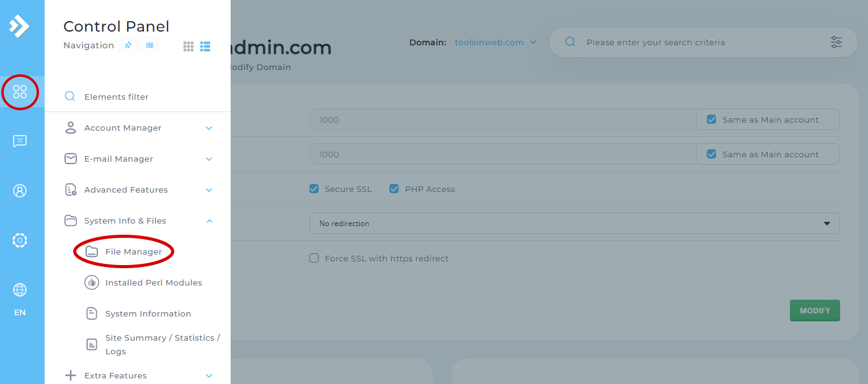Click the Advanced Features document icon
Screen dimensions: 868x384
(x=71, y=190)
